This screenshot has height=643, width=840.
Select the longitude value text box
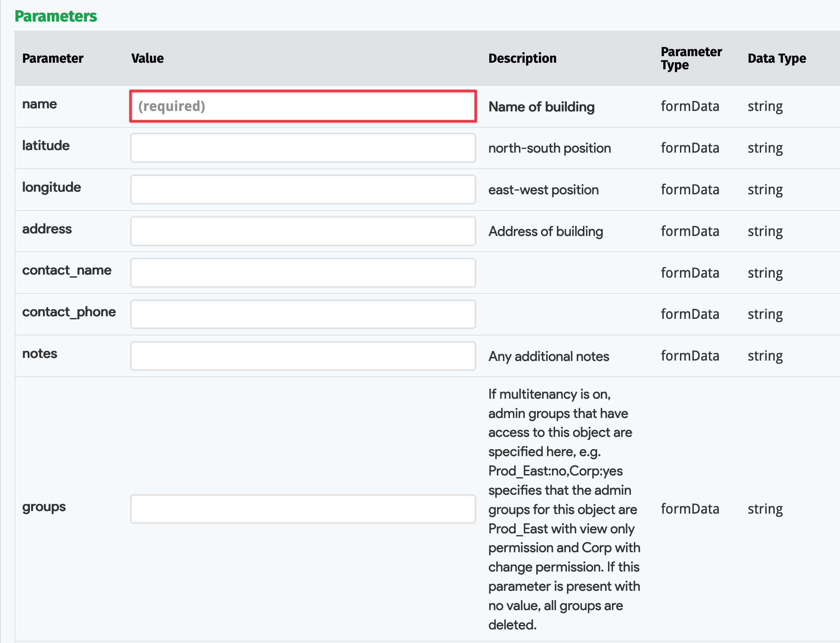tap(303, 189)
